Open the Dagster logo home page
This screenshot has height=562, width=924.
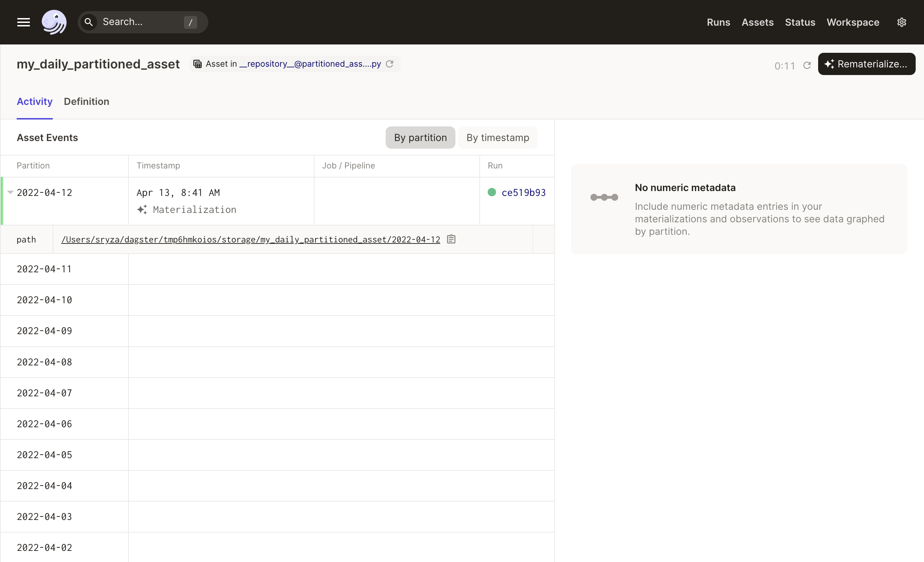[x=54, y=22]
